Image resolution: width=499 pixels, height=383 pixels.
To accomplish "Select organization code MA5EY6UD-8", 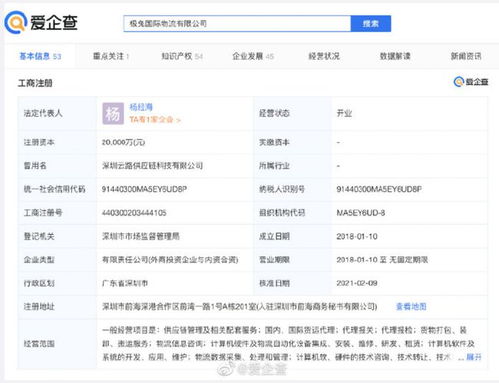I will pos(361,213).
